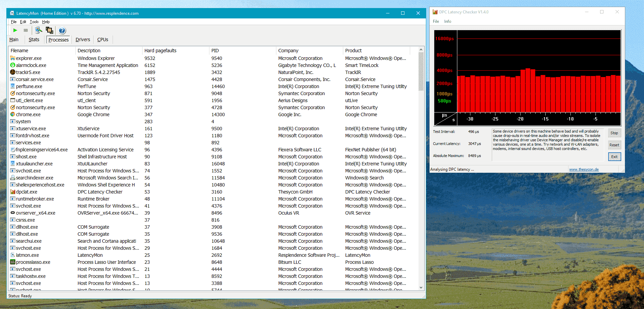Go to the Stats tab

point(34,40)
